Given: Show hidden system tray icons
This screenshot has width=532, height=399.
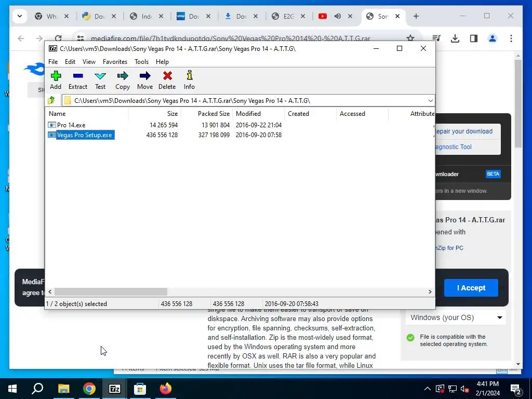Looking at the screenshot, I should tap(428, 389).
